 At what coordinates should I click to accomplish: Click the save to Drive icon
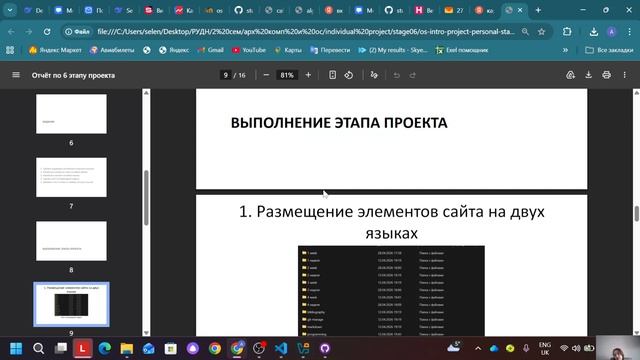[570, 75]
